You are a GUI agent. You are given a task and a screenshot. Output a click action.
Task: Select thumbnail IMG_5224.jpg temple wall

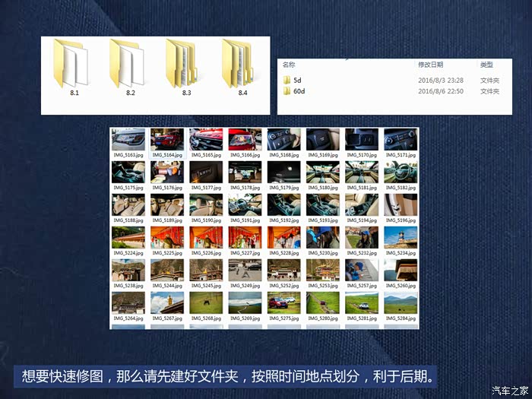click(x=128, y=237)
